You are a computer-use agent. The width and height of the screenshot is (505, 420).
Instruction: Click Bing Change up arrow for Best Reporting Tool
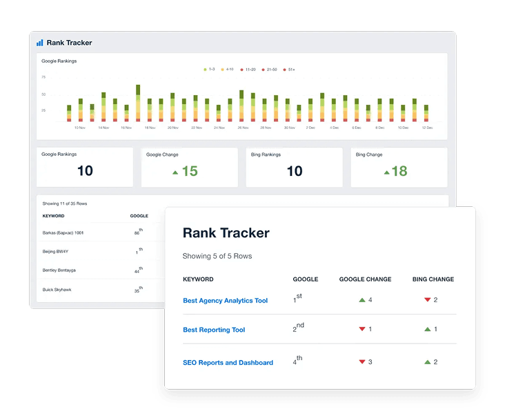(427, 330)
